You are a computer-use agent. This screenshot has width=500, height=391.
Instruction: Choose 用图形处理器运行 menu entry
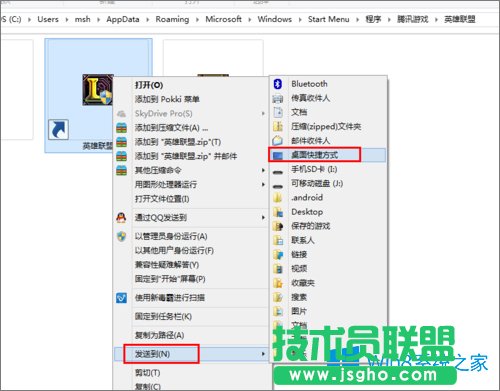click(166, 185)
